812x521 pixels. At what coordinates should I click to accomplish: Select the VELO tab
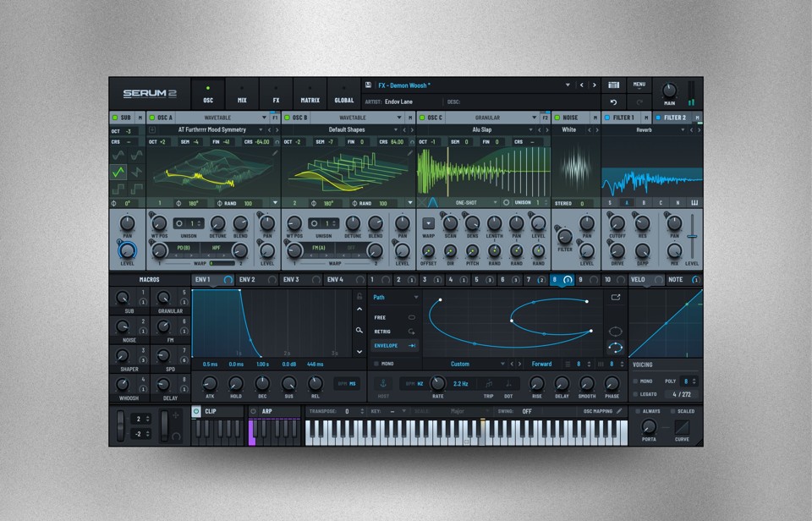(x=647, y=280)
